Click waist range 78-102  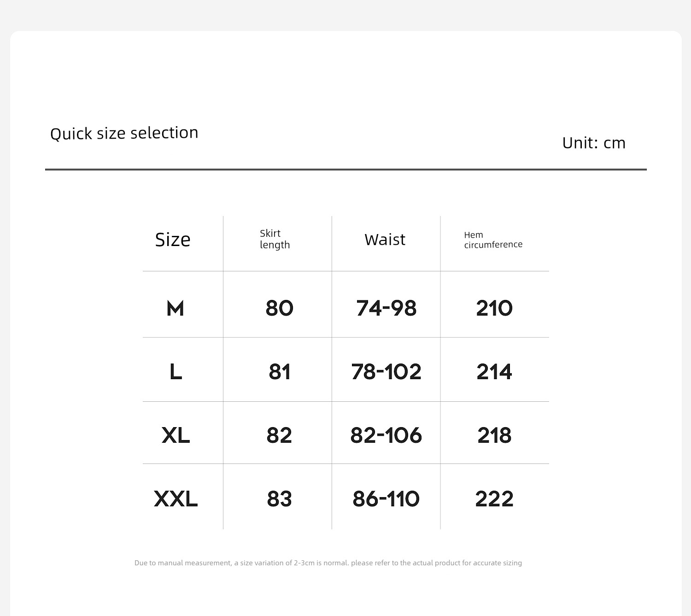point(386,371)
